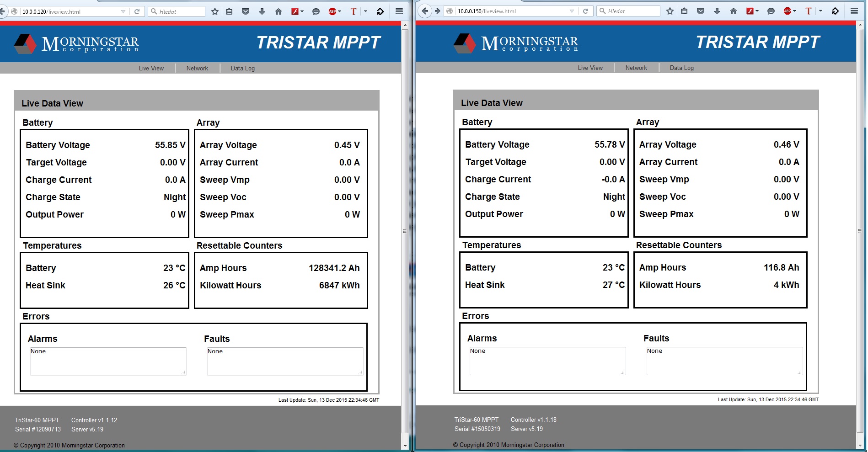
Task: Open downloads panel in 10.0.0.150 window
Action: pos(717,11)
